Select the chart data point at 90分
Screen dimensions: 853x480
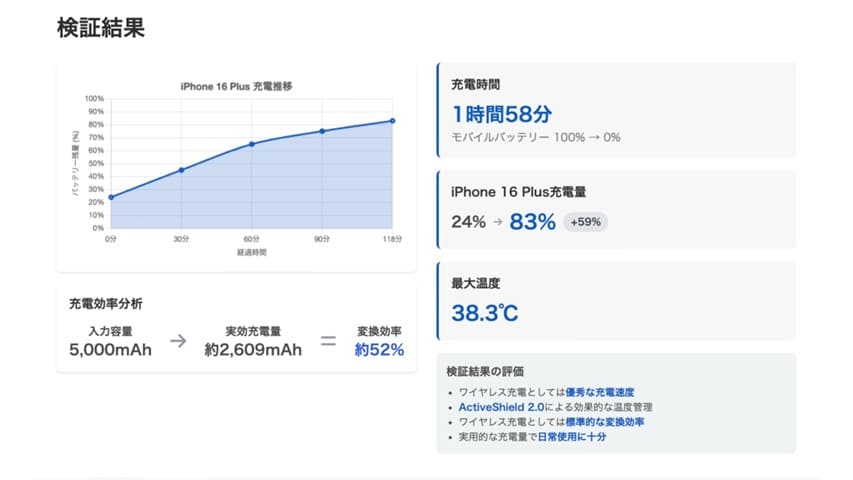pyautogui.click(x=322, y=131)
